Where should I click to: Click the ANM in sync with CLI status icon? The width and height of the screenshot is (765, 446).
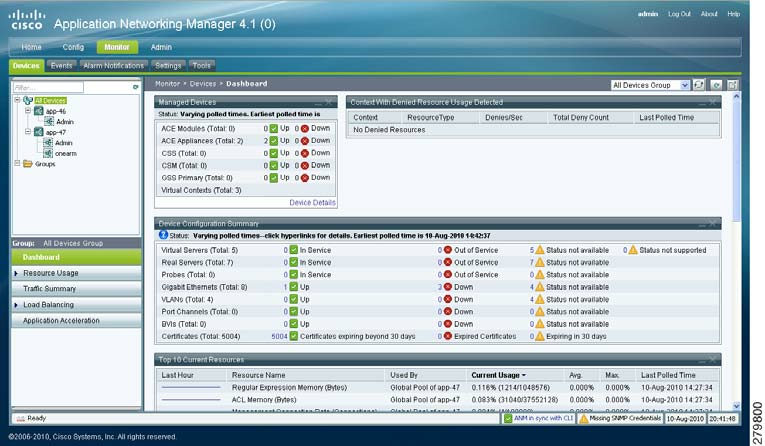pyautogui.click(x=509, y=418)
